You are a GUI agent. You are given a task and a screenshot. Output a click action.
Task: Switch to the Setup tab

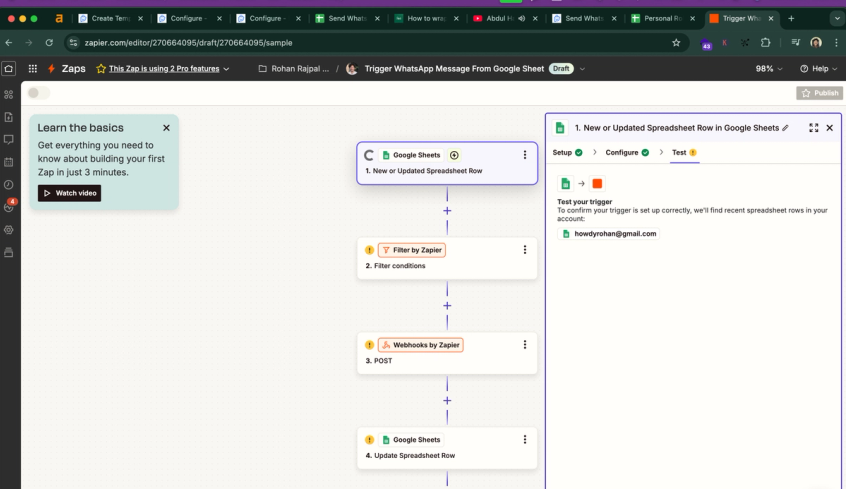pos(567,153)
